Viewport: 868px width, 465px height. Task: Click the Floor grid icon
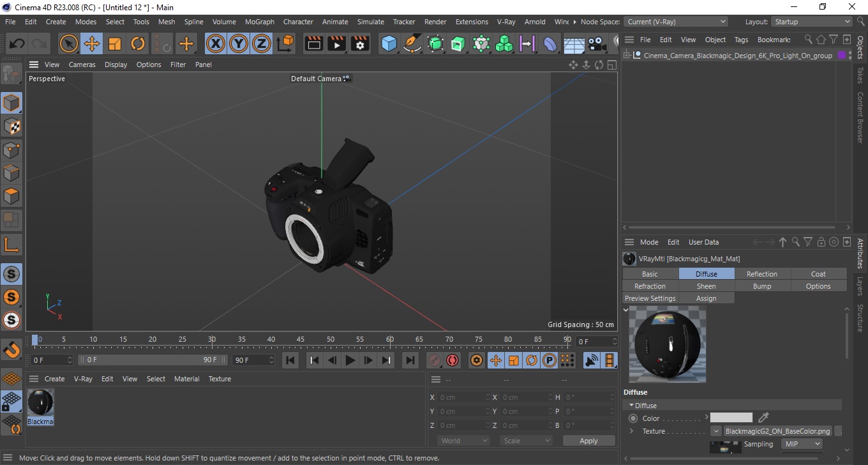tap(573, 44)
